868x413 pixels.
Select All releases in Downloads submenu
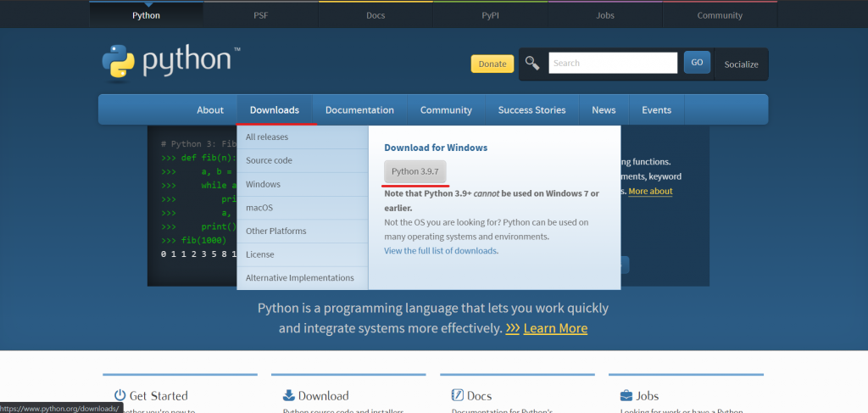tap(303, 137)
